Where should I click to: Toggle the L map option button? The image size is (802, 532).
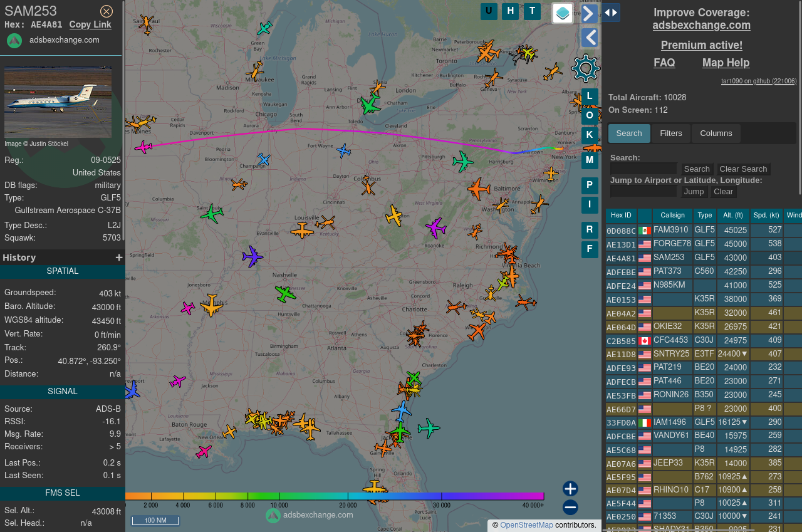pos(590,96)
